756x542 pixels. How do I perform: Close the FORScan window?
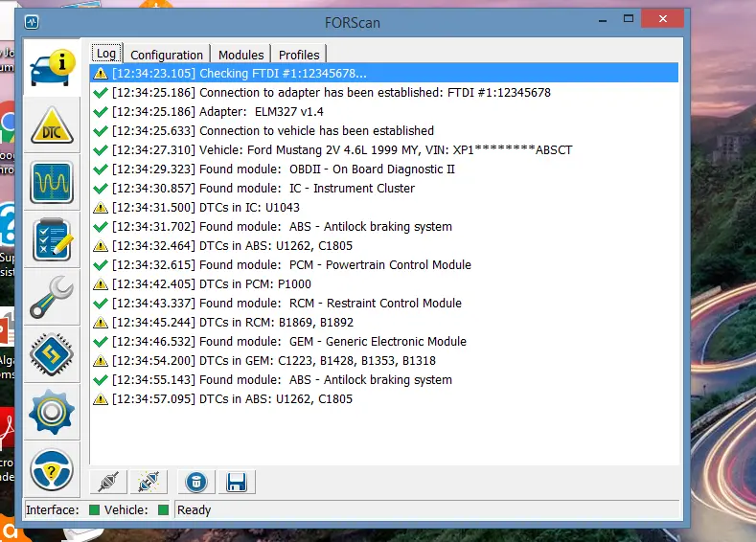(662, 19)
